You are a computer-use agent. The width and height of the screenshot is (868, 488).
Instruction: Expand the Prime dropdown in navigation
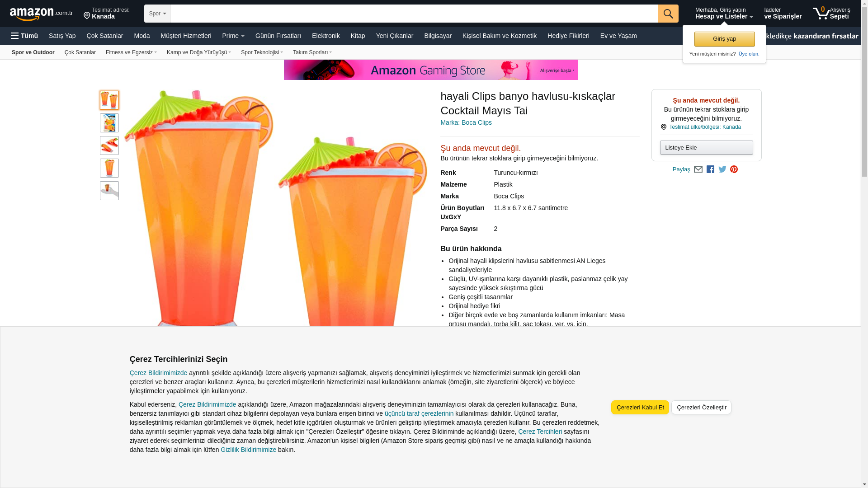[x=233, y=36]
